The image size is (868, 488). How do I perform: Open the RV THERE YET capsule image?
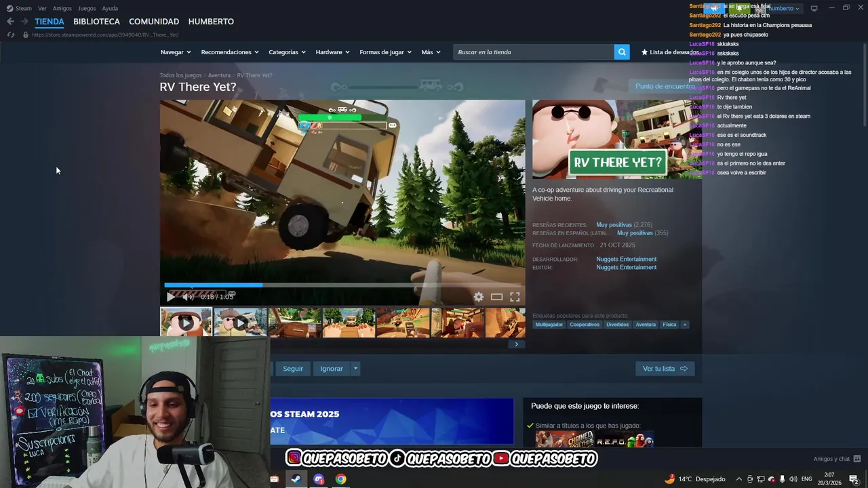tap(617, 139)
